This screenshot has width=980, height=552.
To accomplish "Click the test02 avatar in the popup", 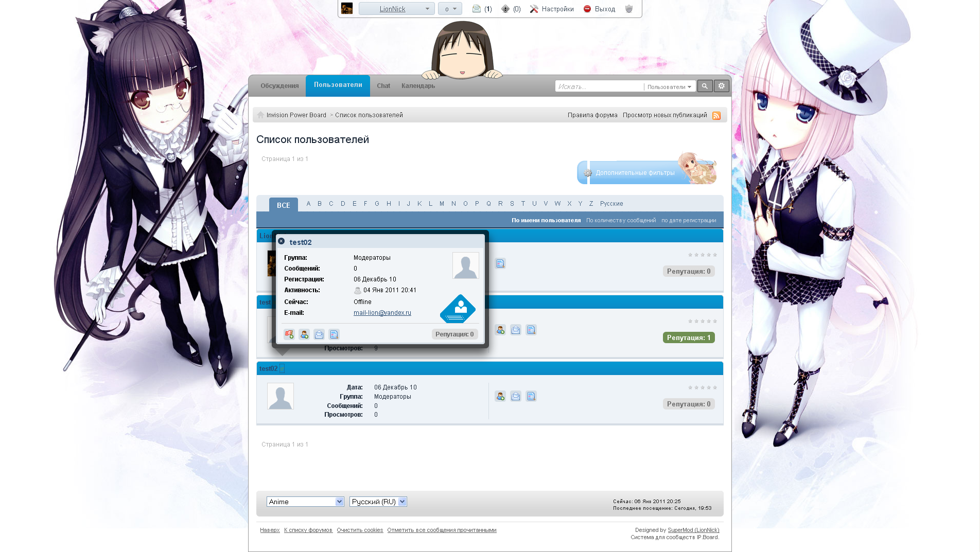I will click(x=466, y=265).
